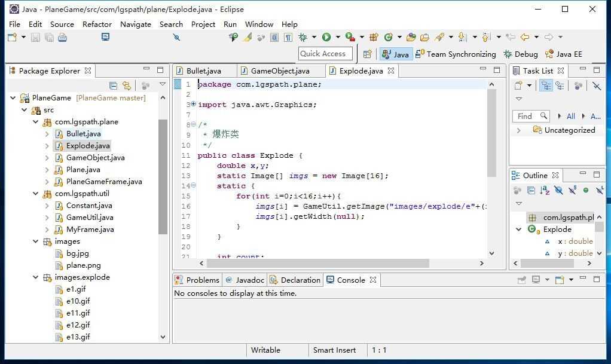Toggle Hide Fields in Outline view
The image size is (611, 364).
point(558,191)
